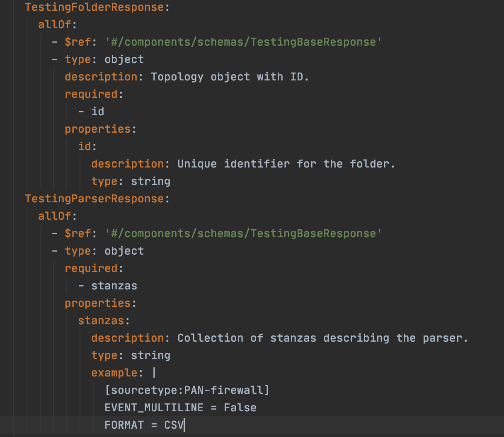Click 'Collection of stanzas describing the parser.' text
The height and width of the screenshot is (437, 504).
pyautogui.click(x=322, y=337)
